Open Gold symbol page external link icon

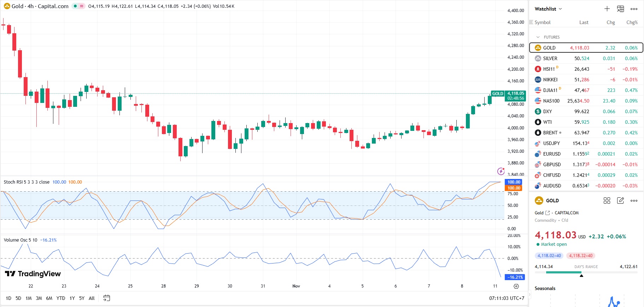click(x=548, y=213)
